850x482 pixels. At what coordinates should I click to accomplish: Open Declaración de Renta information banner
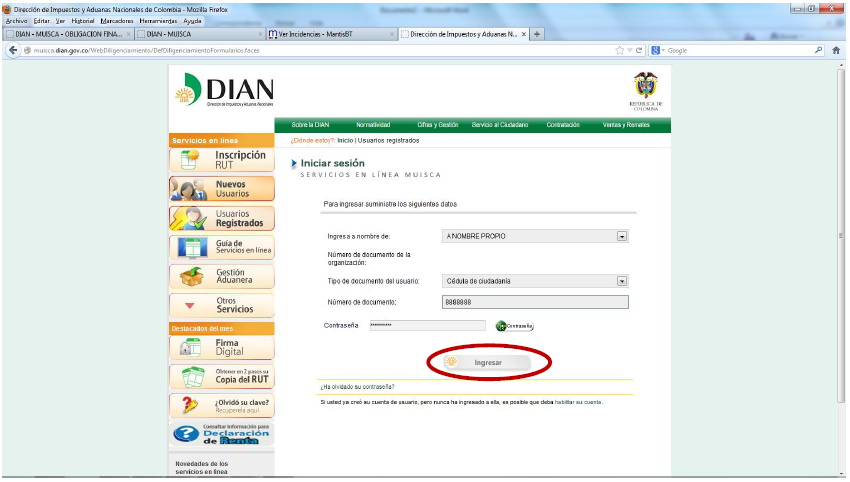[222, 434]
